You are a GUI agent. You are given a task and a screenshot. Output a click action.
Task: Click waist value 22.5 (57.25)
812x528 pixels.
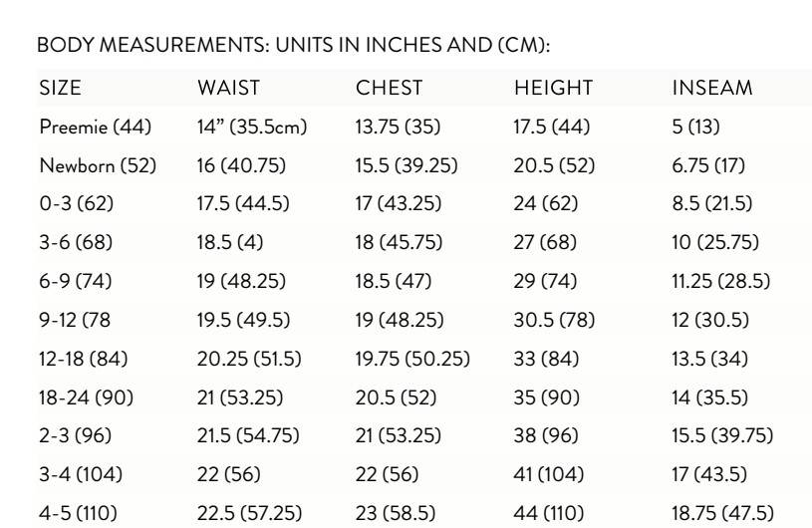click(x=249, y=513)
